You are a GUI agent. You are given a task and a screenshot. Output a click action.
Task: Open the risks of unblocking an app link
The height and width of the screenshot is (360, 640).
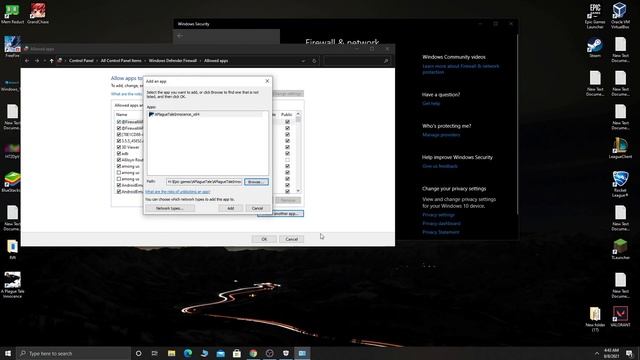(x=178, y=192)
